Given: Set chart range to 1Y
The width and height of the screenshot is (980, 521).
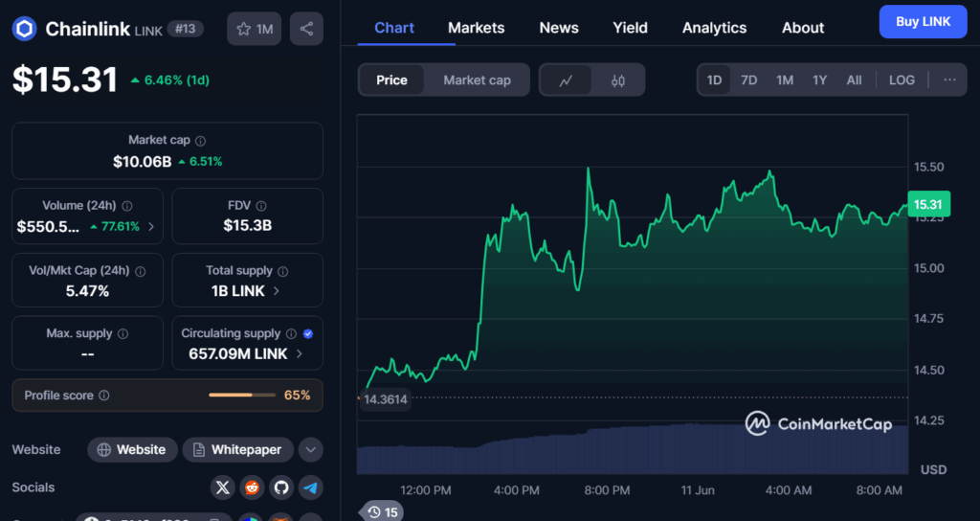Looking at the screenshot, I should 819,80.
